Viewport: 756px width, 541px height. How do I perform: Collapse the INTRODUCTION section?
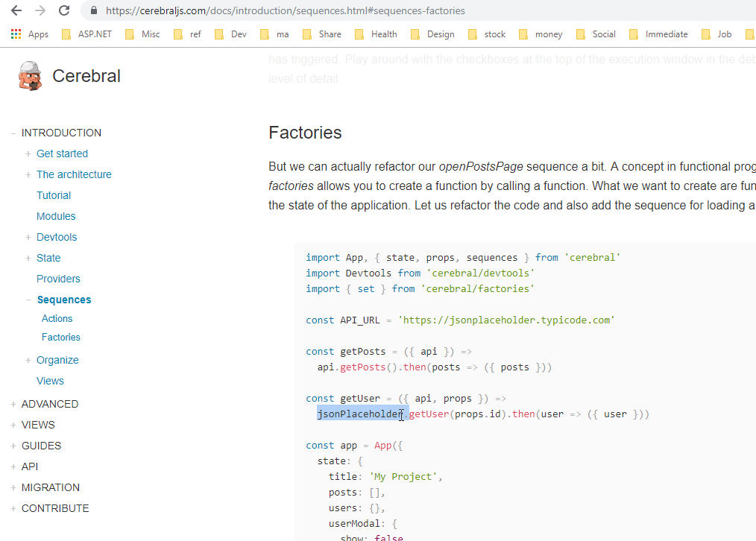point(12,133)
